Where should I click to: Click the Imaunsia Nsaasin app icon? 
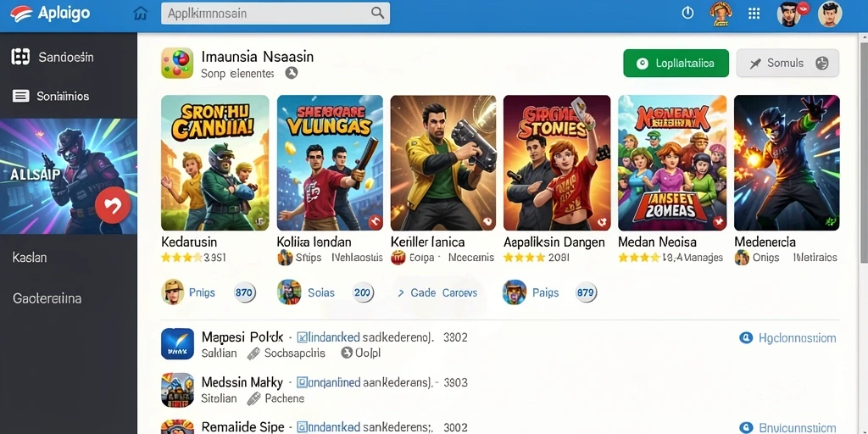[x=177, y=63]
